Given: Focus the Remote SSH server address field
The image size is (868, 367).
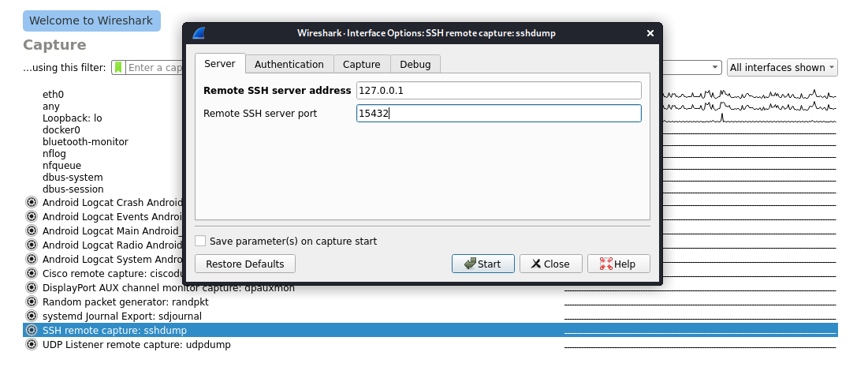Looking at the screenshot, I should pos(499,90).
